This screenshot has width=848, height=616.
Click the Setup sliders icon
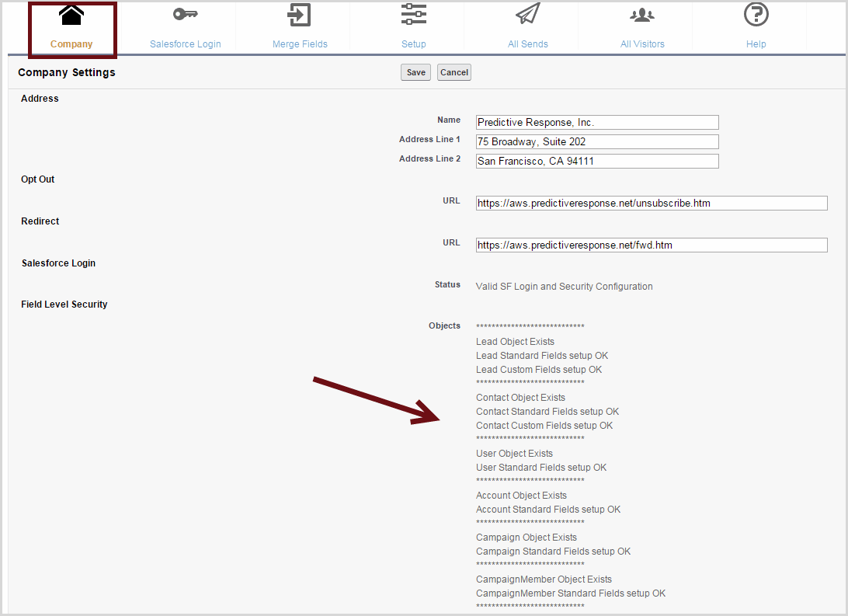click(x=413, y=15)
